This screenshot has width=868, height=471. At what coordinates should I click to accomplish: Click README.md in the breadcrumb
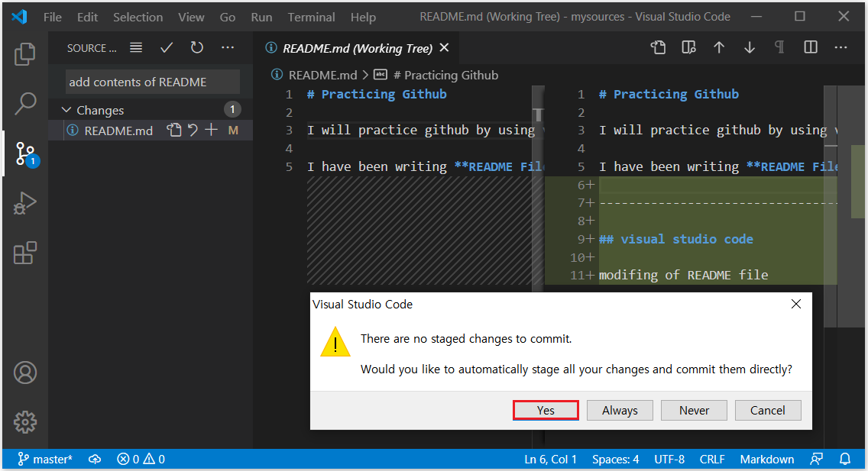pyautogui.click(x=322, y=75)
